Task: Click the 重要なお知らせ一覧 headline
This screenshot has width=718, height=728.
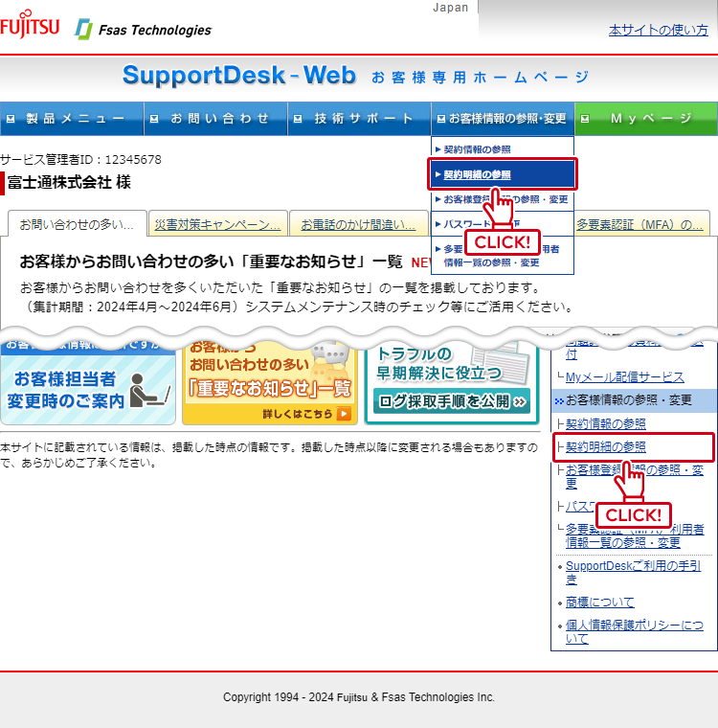Action: click(211, 262)
